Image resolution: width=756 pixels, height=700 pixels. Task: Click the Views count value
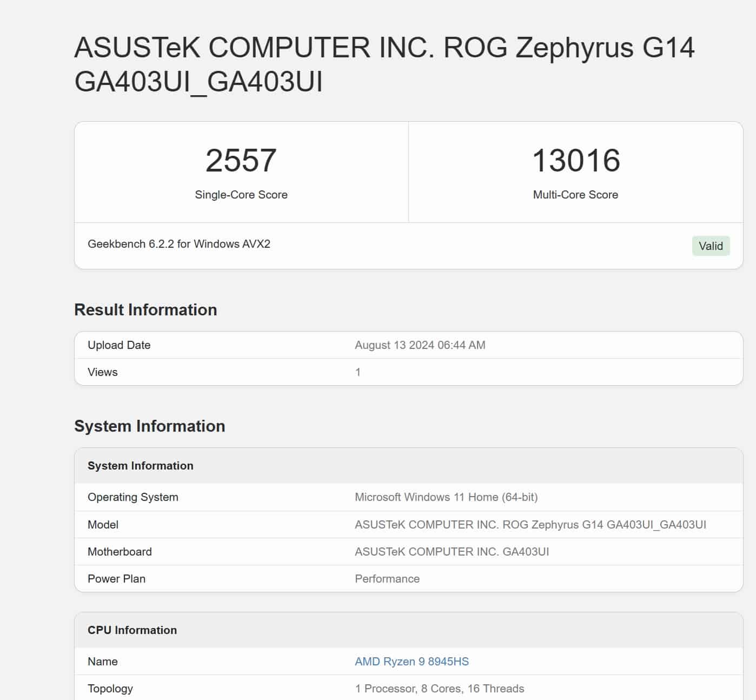pyautogui.click(x=358, y=372)
